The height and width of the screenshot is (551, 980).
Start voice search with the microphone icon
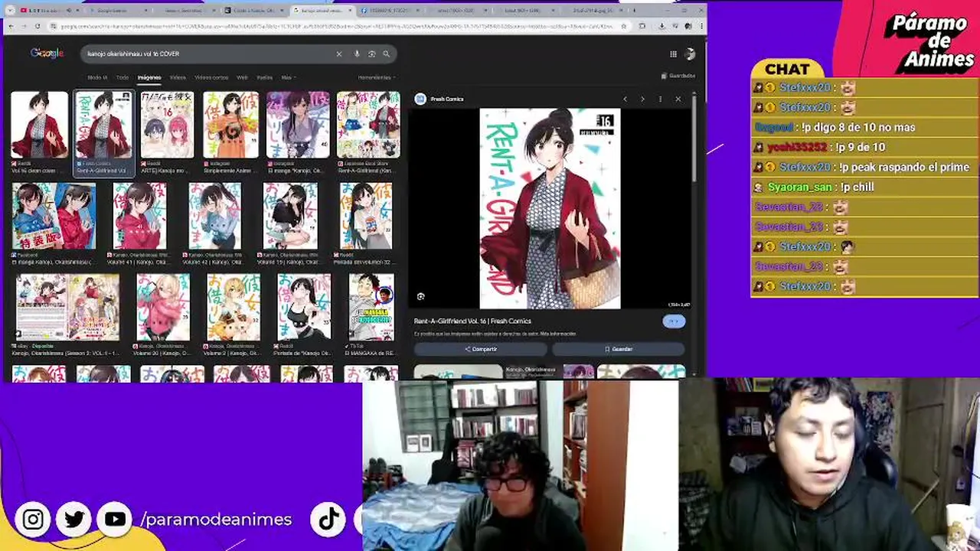click(357, 54)
